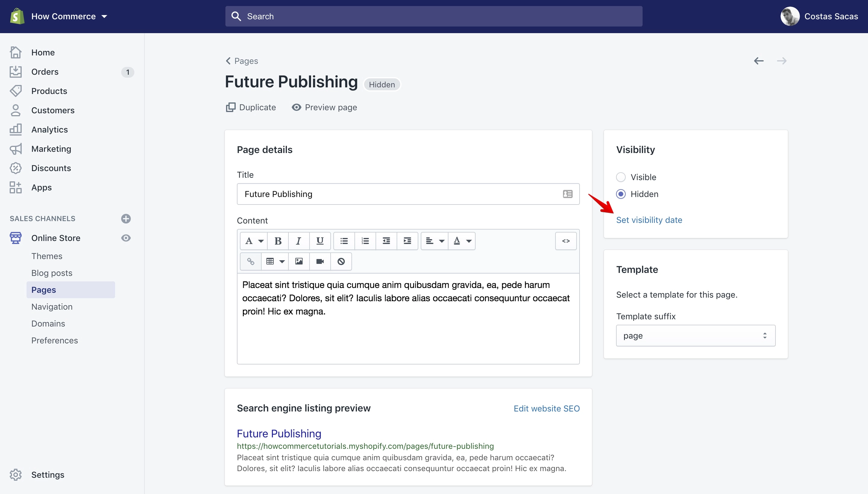Go back to Pages breadcrumb

(242, 61)
